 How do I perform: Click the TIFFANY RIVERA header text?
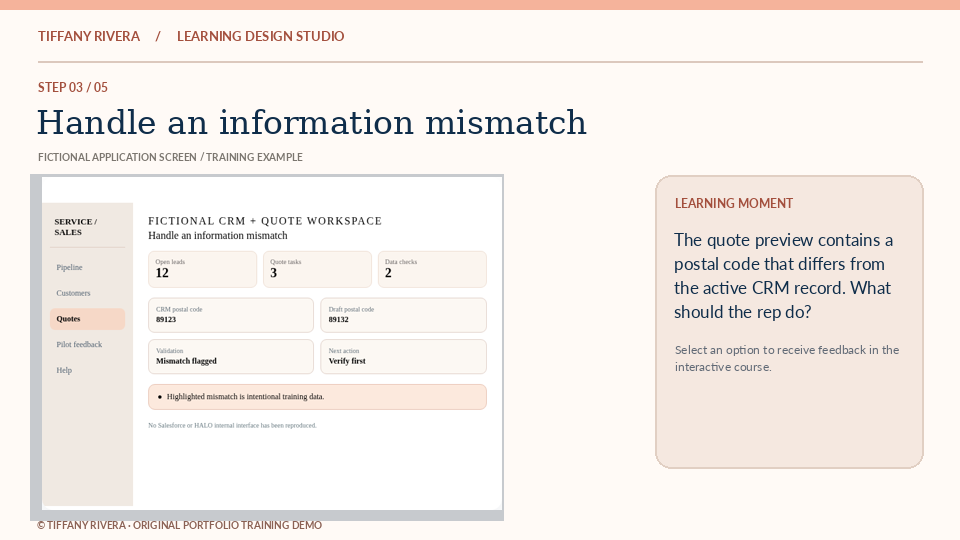[89, 36]
